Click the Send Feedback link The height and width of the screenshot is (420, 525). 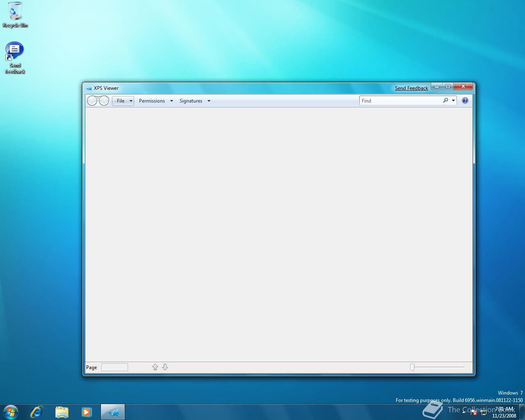(411, 88)
